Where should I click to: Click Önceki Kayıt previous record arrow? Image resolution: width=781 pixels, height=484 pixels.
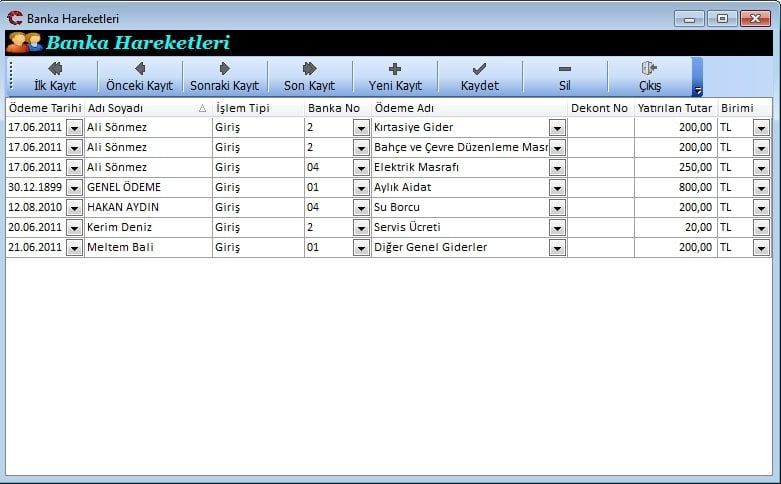tap(139, 76)
